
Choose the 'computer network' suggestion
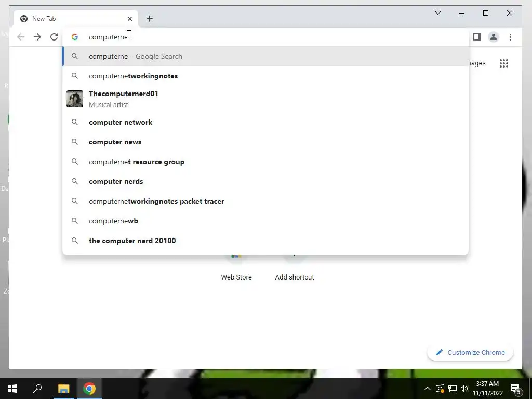[265, 122]
